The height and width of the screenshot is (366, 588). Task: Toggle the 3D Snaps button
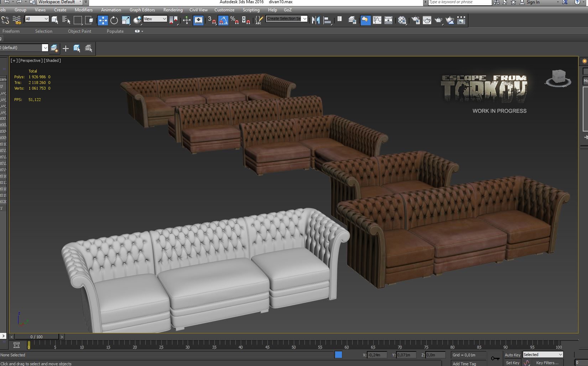tap(212, 20)
